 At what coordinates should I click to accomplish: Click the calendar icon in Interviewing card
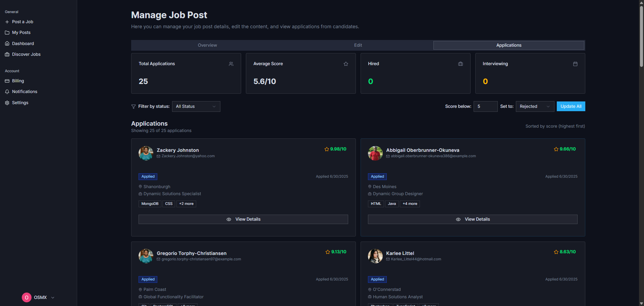click(x=575, y=64)
